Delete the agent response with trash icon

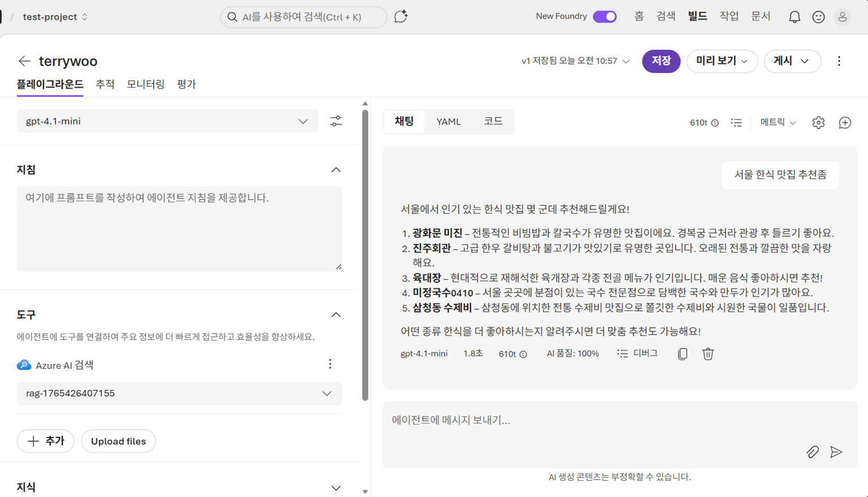pyautogui.click(x=708, y=354)
